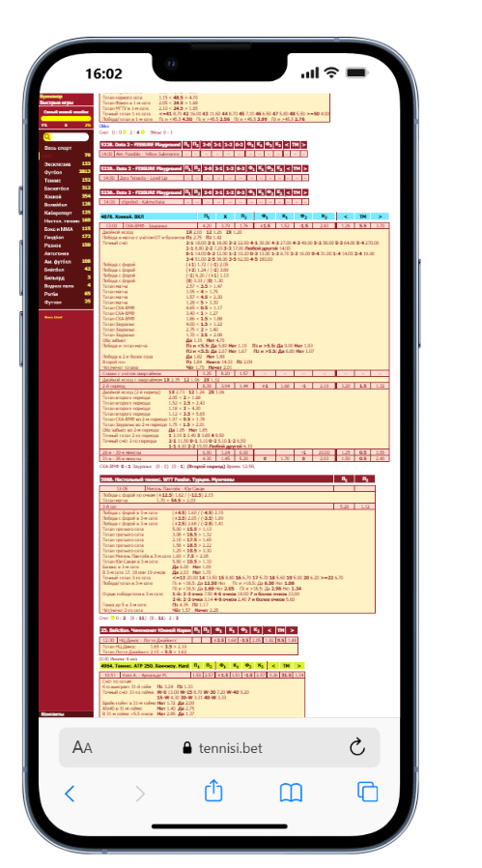Screen dimensions: 482x868
Task: Focus the sidebar search field
Action: (x=66, y=136)
